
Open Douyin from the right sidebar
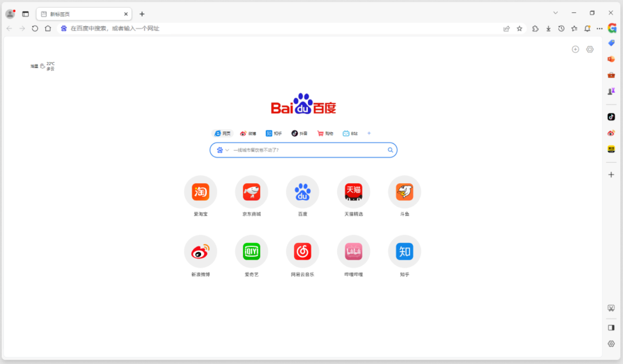point(611,117)
